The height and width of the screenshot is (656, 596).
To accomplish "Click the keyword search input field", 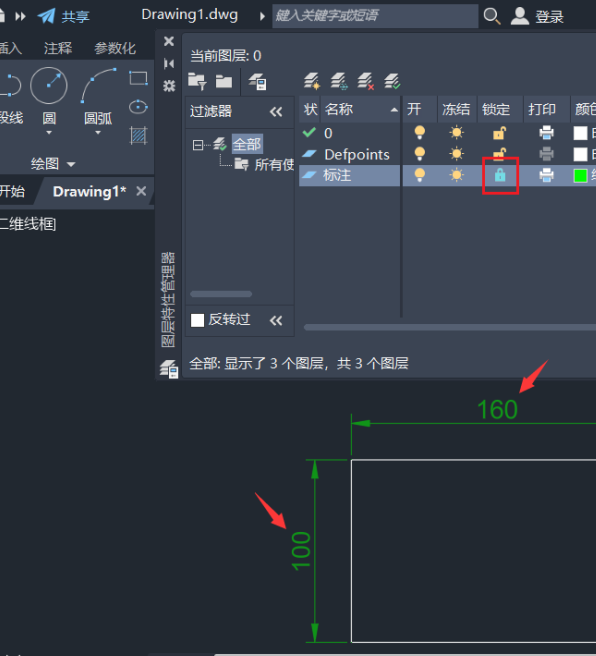I will [x=375, y=16].
